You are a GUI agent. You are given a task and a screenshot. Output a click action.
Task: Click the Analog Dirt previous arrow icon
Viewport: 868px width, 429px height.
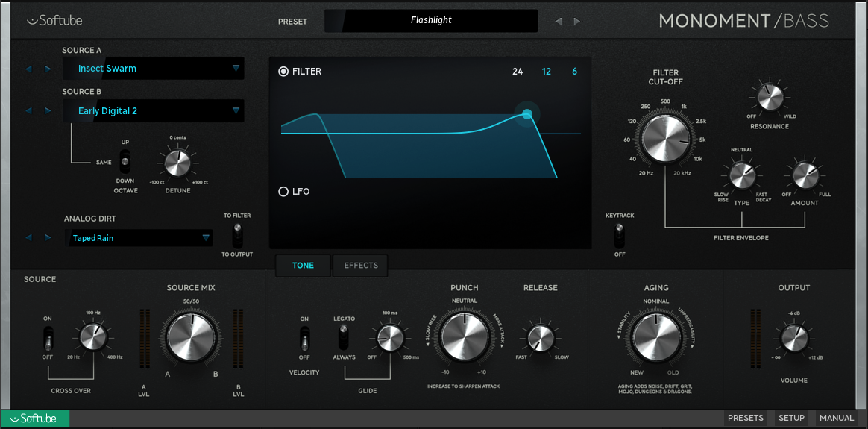[29, 238]
